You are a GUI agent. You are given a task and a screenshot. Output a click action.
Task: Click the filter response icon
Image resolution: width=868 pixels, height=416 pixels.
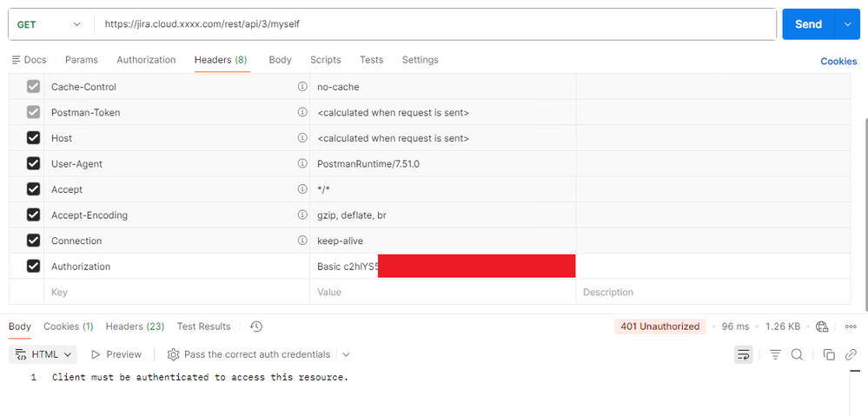775,354
